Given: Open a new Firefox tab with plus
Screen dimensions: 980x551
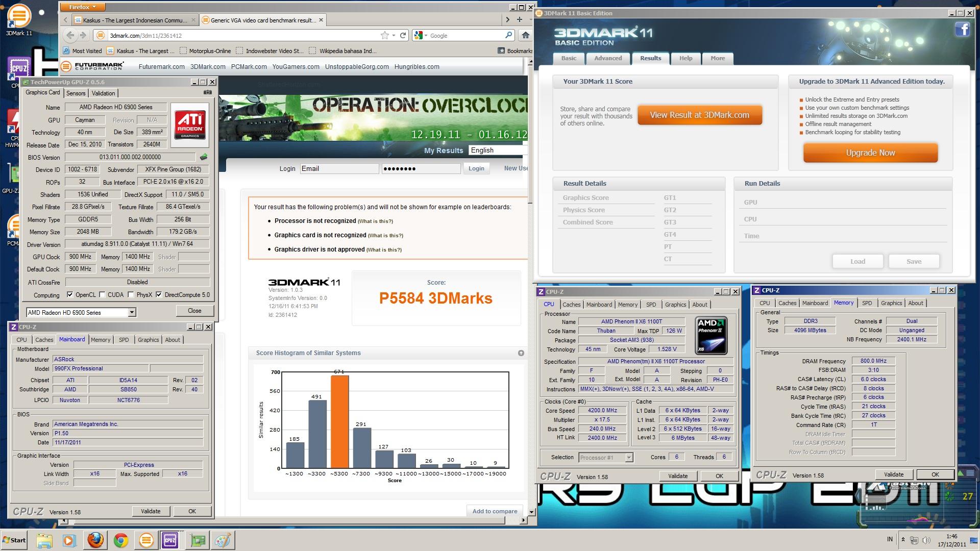Looking at the screenshot, I should [x=519, y=20].
